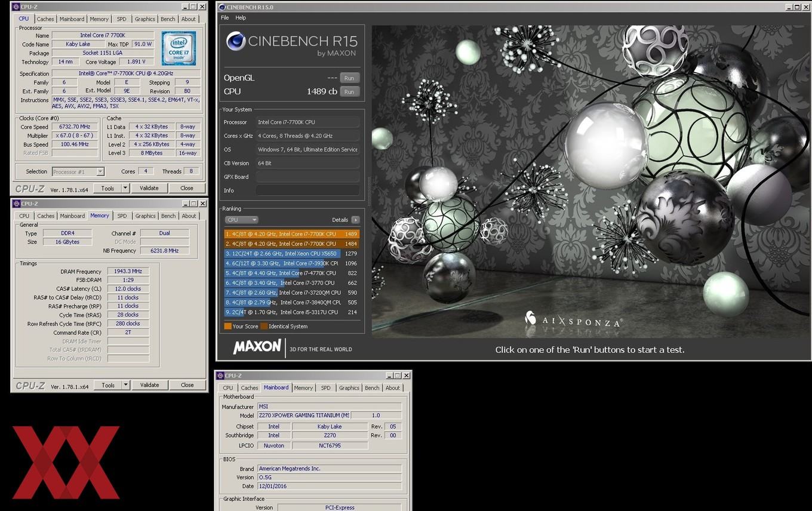Click the Cinebench rendered scene image
Image resolution: width=812 pixels, height=511 pixels.
(x=591, y=181)
